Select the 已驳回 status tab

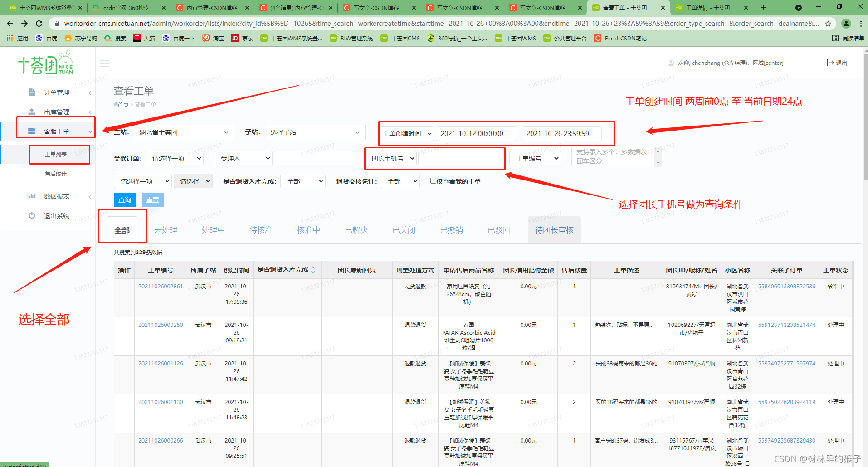(499, 230)
